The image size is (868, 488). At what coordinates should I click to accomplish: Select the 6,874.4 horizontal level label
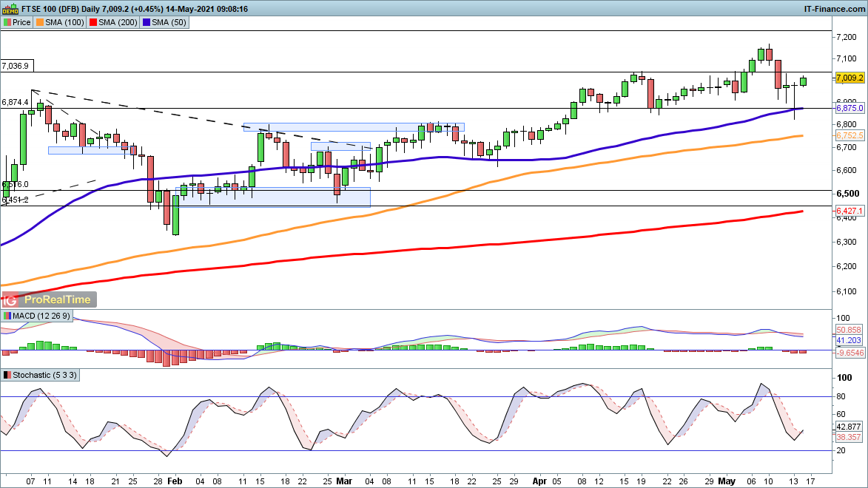tap(16, 102)
